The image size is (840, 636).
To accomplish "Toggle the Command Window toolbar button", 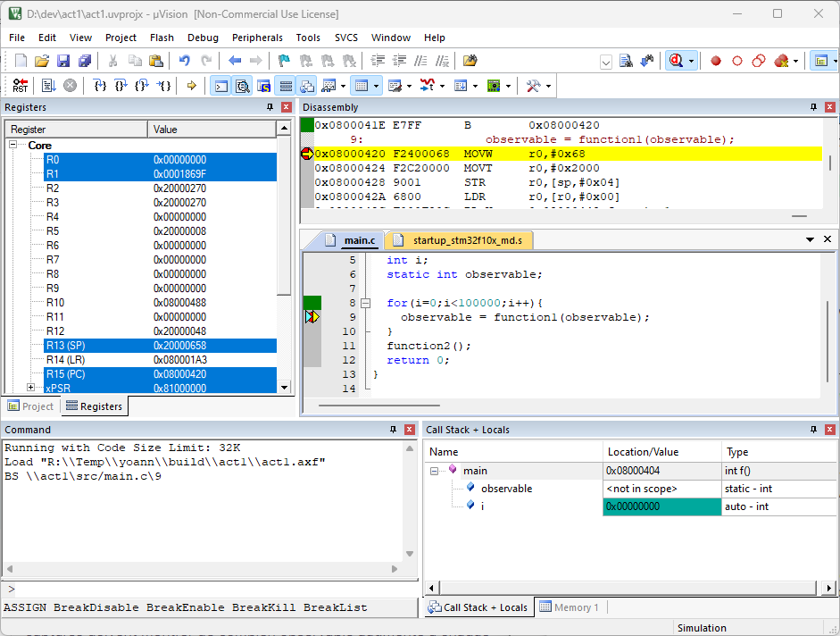I will pyautogui.click(x=220, y=86).
